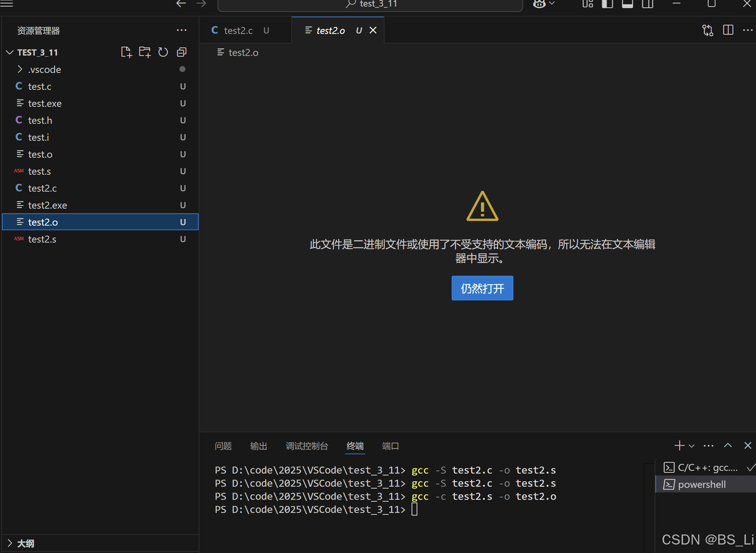
Task: Open the new terminal profile dropdown arrow
Action: tap(692, 446)
